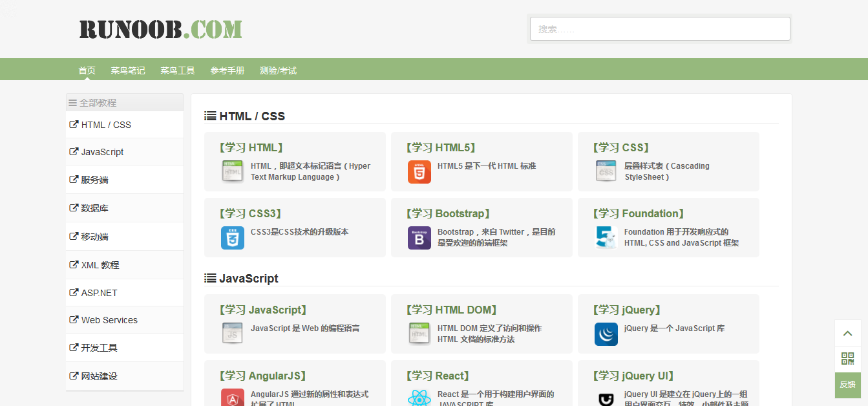
Task: Click text 'CSS3是CSS技术的升级版本'
Action: (x=300, y=232)
